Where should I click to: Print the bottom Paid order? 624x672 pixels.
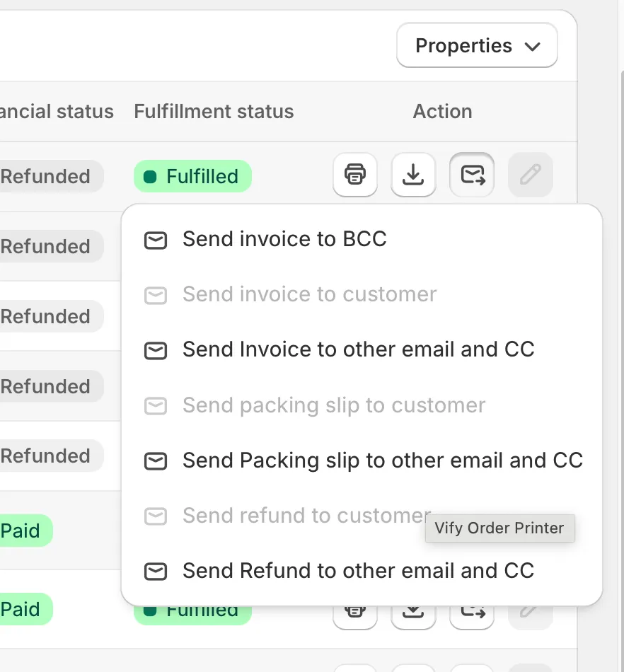point(354,613)
